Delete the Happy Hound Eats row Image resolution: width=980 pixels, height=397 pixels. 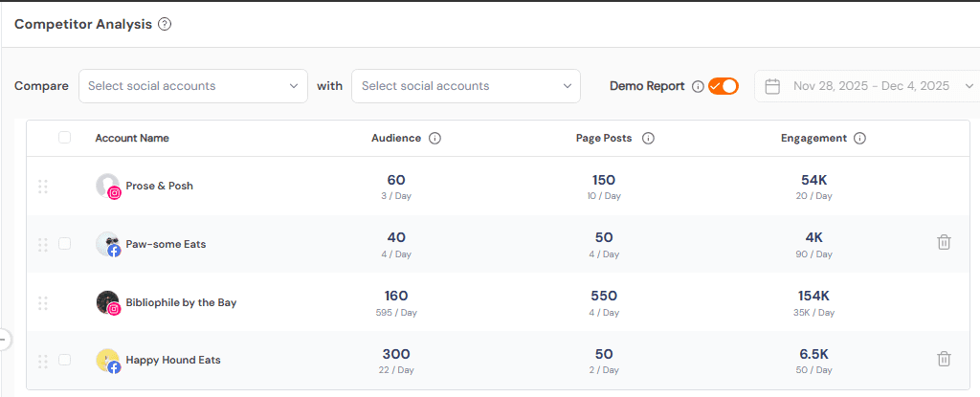[944, 360]
